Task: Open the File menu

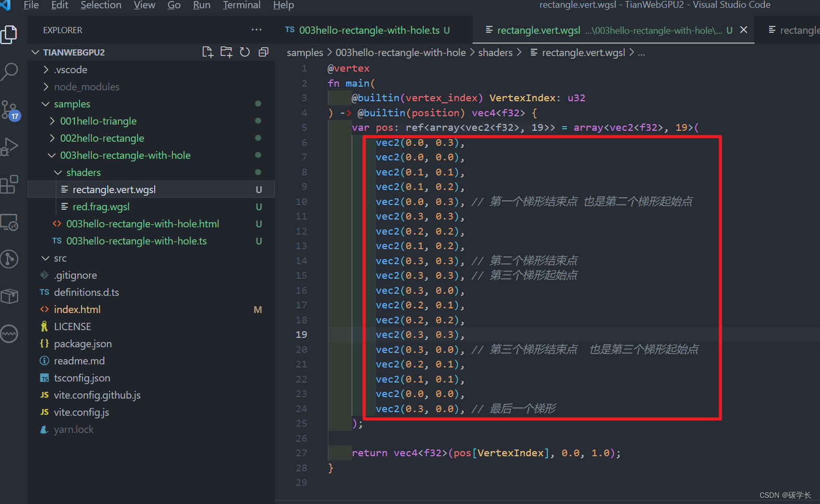Action: [31, 5]
